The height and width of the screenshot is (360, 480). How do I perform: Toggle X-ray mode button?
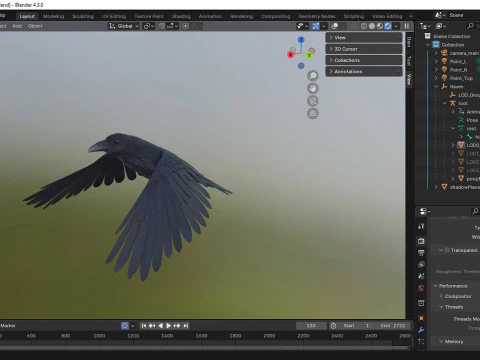[352, 26]
